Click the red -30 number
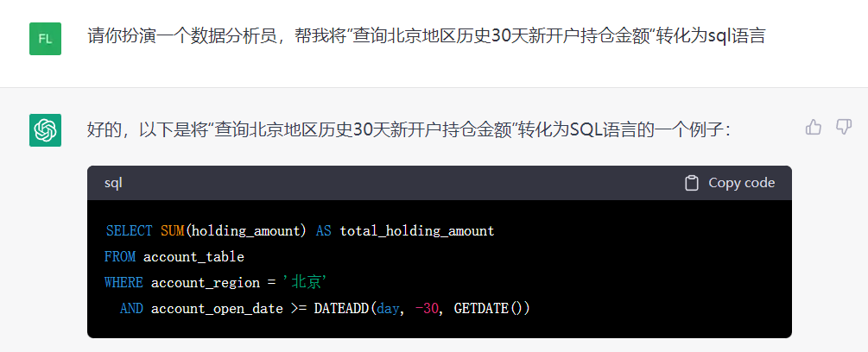The height and width of the screenshot is (352, 868). (x=427, y=308)
